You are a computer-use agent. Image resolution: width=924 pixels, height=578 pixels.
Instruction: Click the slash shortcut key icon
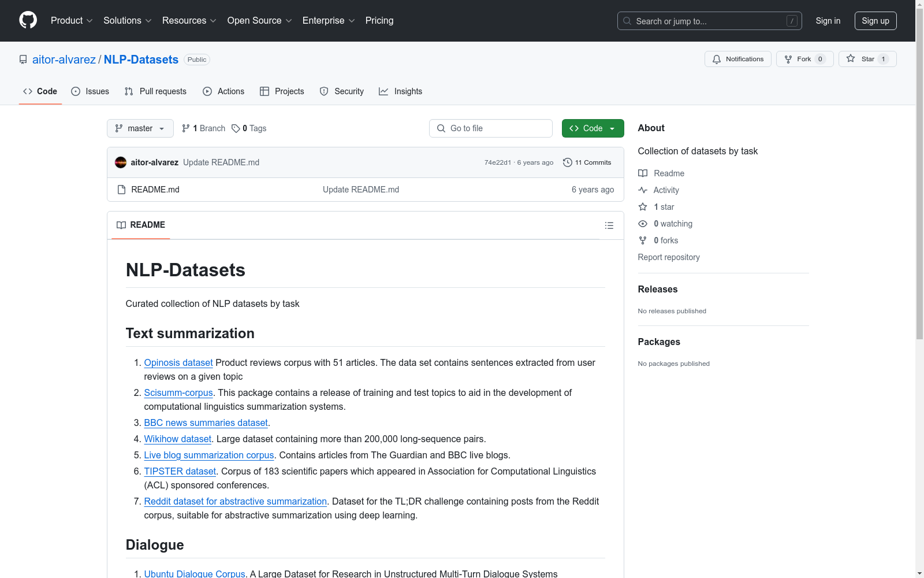tap(792, 21)
